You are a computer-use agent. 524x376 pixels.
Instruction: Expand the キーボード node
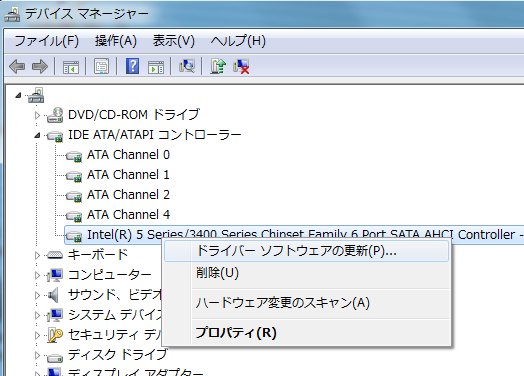pyautogui.click(x=37, y=255)
